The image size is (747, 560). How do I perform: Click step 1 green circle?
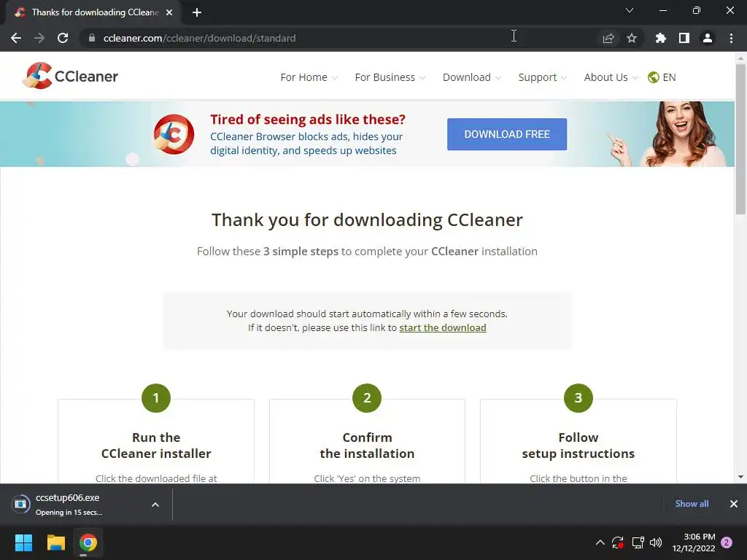(x=156, y=398)
